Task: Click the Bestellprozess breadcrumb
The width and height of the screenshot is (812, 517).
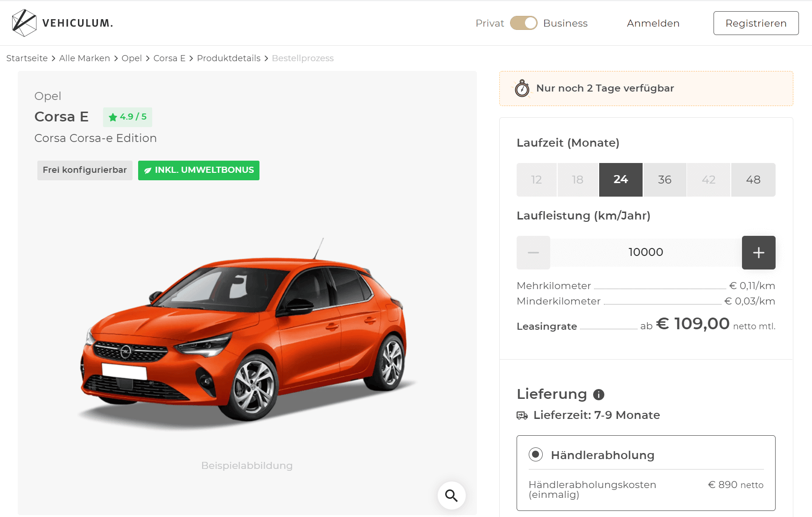Action: (303, 58)
